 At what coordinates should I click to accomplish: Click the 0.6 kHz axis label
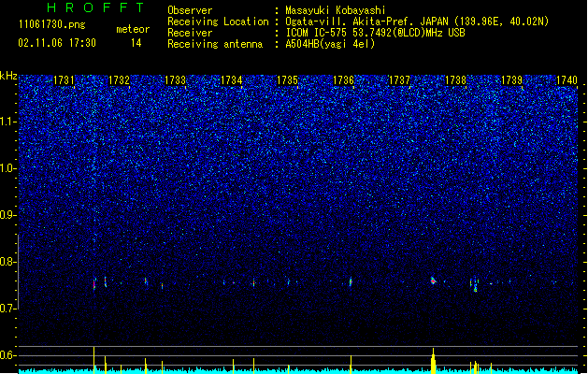[x=8, y=355]
